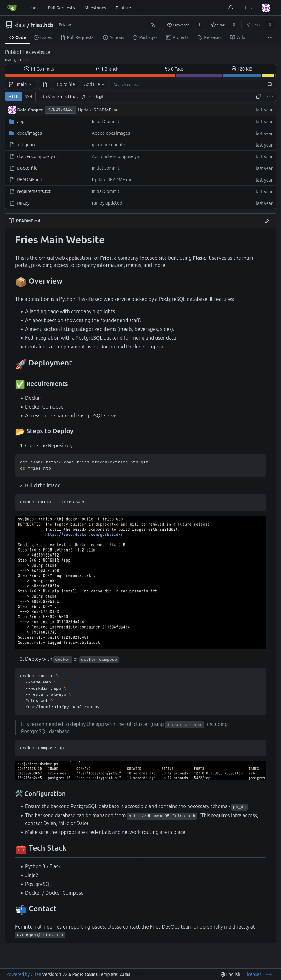Click the Go to file button
The image size is (281, 980).
click(66, 84)
